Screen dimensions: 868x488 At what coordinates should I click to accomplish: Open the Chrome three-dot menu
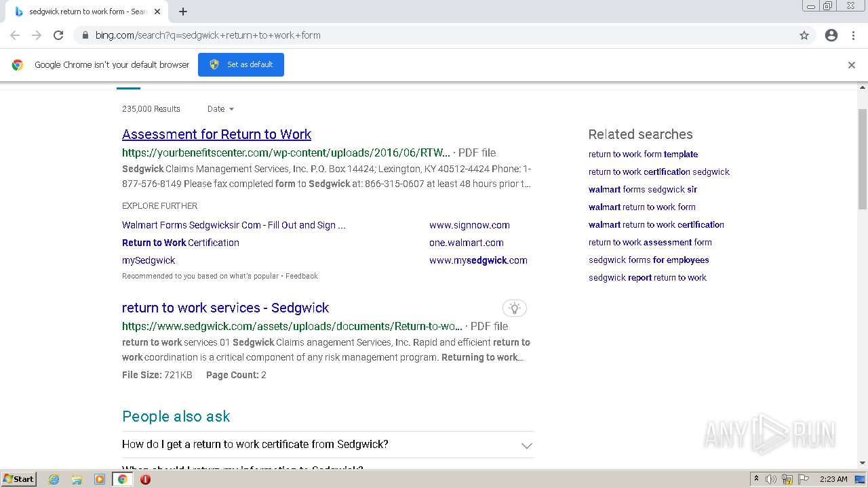853,35
